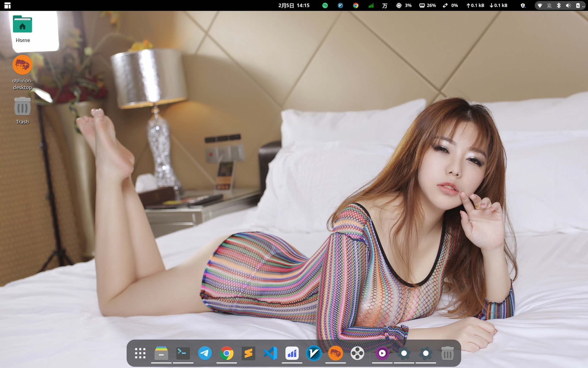
Task: Open the system monitor chart app icon
Action: 292,353
